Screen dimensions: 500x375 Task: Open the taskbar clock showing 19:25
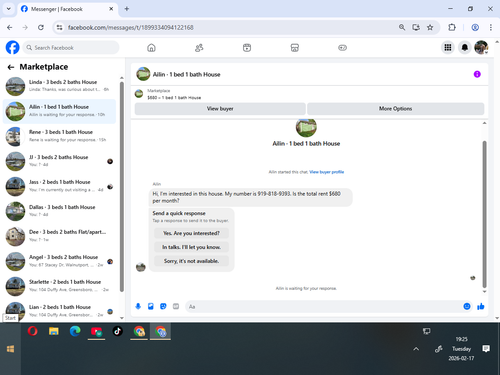tap(461, 349)
